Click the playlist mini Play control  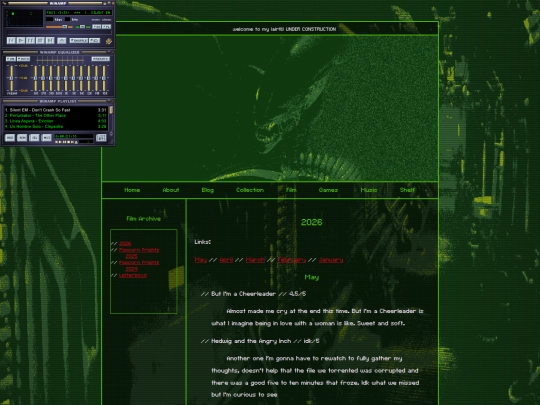point(60,142)
